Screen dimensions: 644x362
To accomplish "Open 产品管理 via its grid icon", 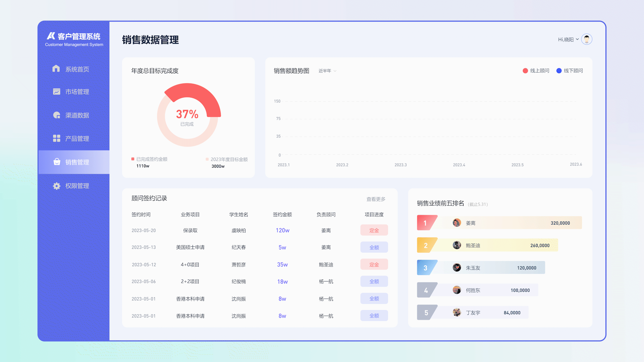I will (x=56, y=138).
